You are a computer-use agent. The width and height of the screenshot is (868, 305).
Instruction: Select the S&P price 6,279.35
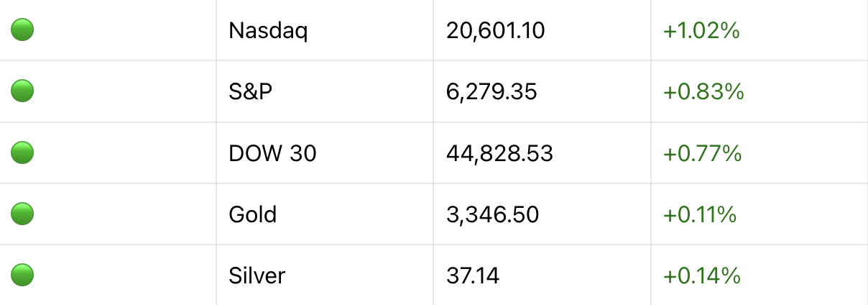tap(491, 92)
